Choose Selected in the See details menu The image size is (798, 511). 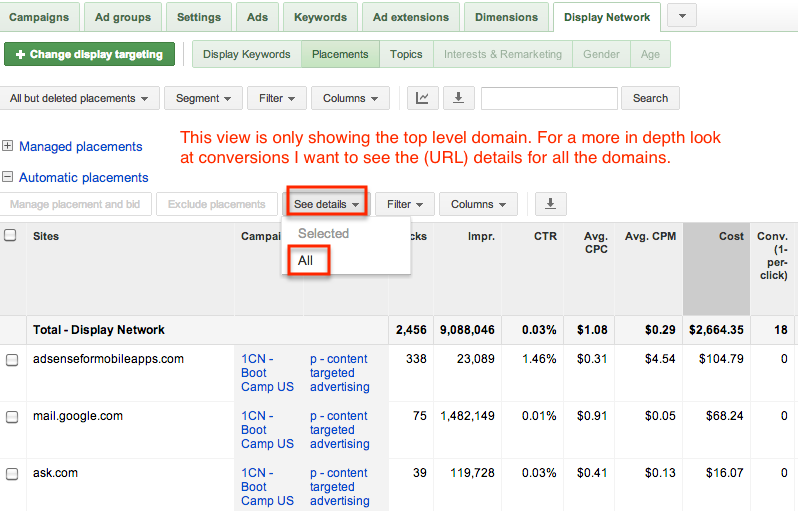click(323, 233)
